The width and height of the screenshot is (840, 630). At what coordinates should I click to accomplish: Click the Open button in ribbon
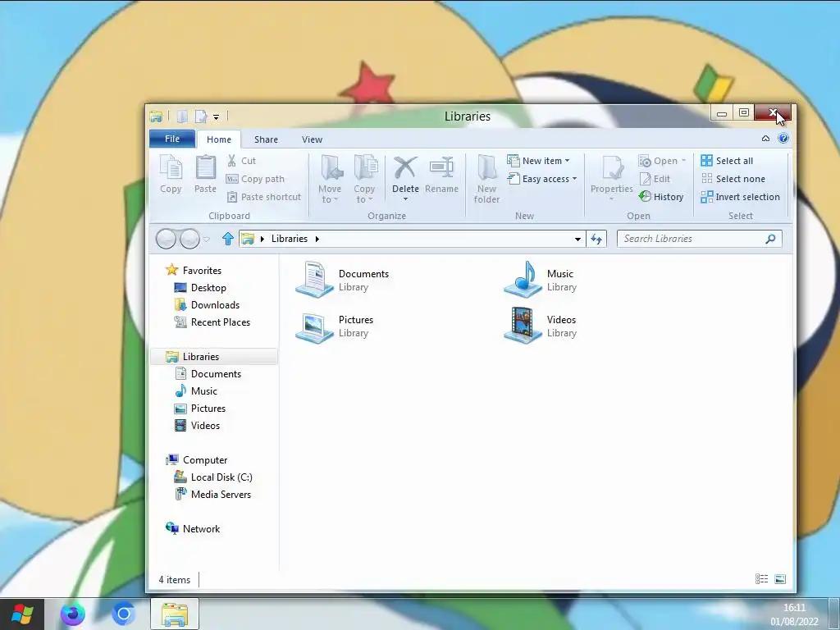pos(662,161)
